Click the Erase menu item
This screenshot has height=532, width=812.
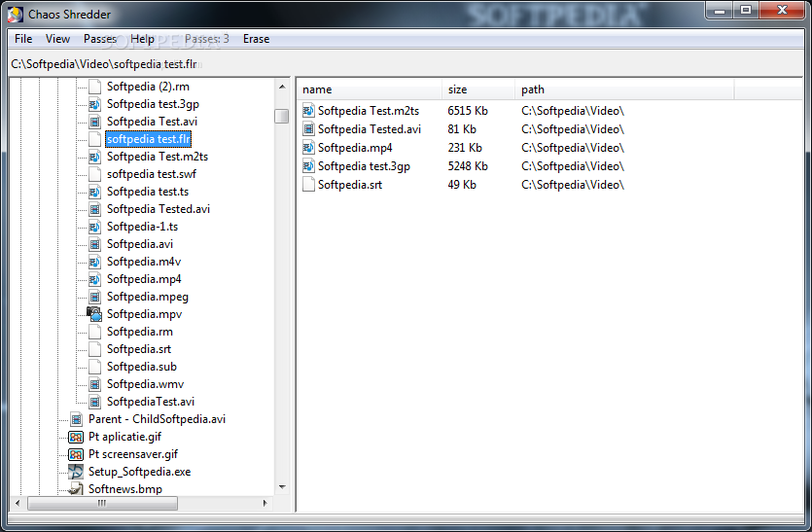point(257,39)
